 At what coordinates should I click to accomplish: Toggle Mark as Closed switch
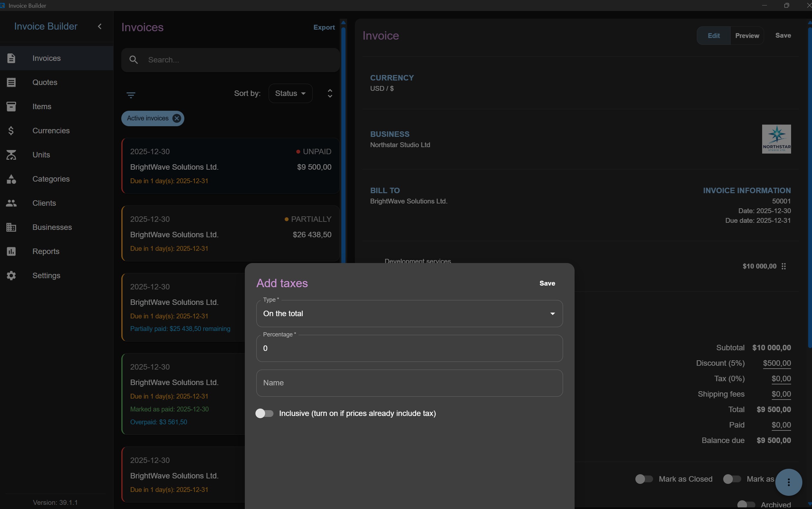point(644,479)
